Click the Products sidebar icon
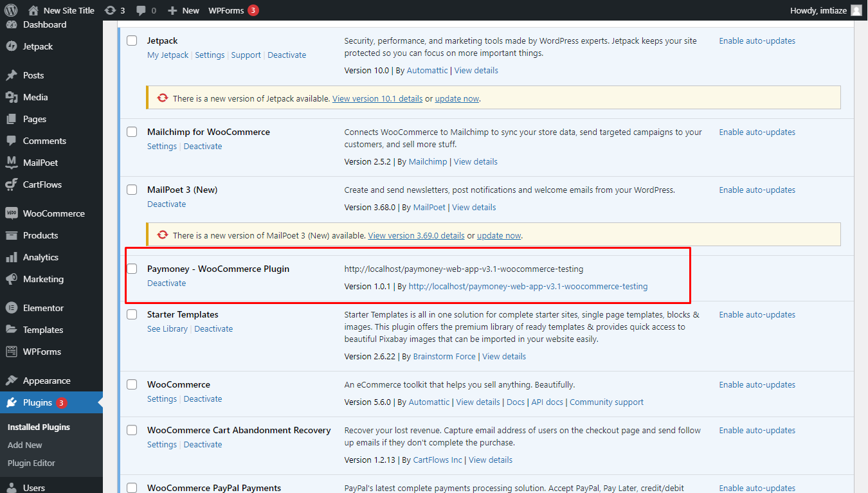The width and height of the screenshot is (868, 493). click(11, 235)
